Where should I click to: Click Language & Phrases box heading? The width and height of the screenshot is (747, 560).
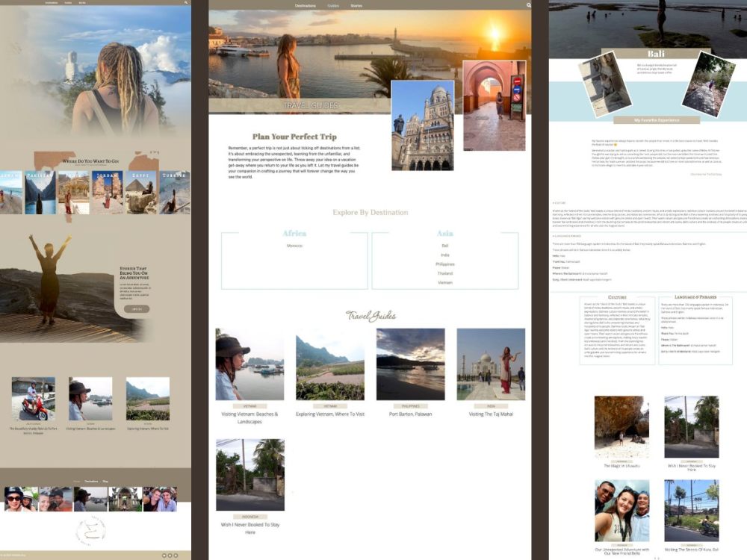point(695,297)
